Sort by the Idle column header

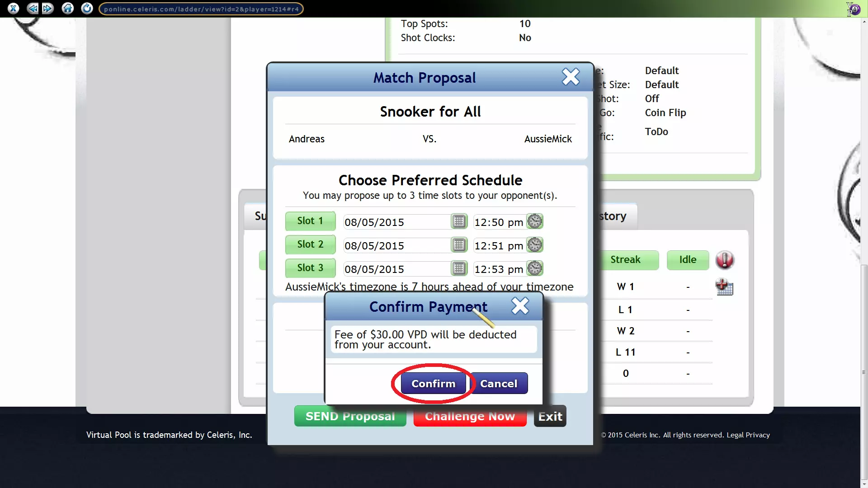[688, 260]
